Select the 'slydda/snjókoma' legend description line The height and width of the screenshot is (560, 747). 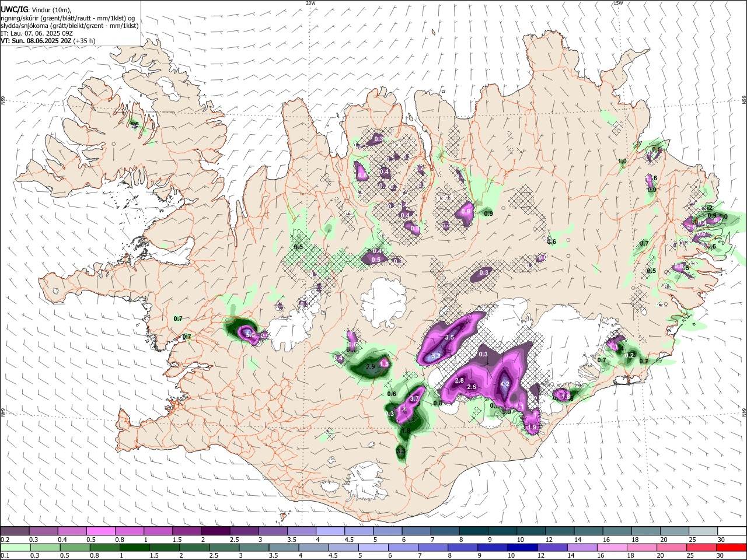(x=69, y=26)
